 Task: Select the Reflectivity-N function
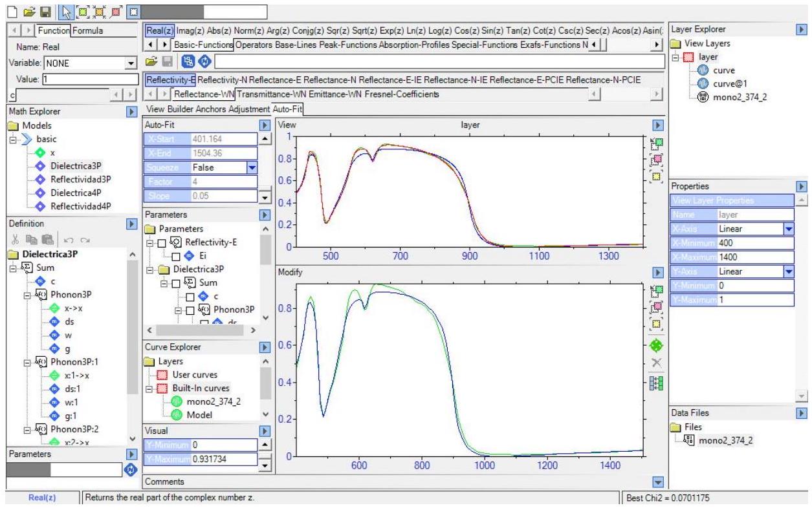click(223, 80)
